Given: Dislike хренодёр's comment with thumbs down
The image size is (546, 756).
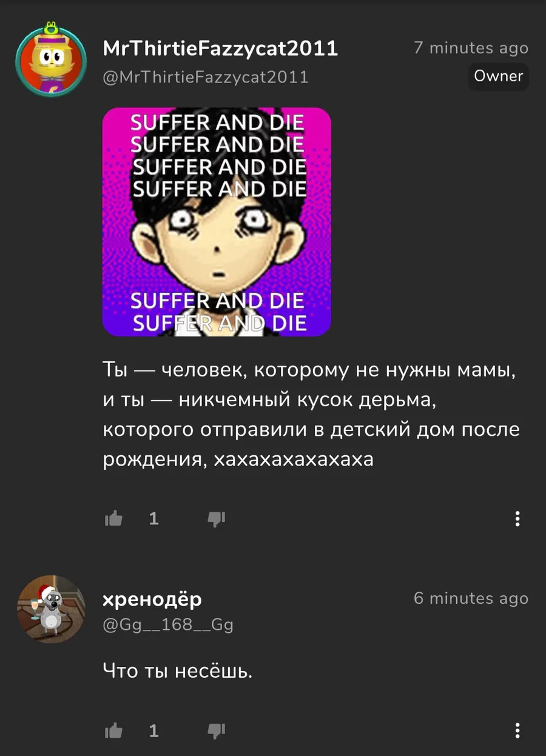Looking at the screenshot, I should 217,731.
